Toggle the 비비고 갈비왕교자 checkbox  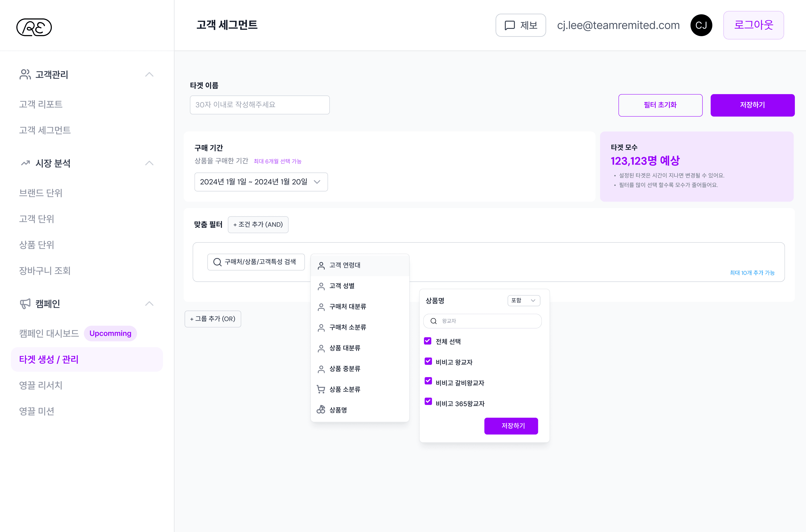428,381
